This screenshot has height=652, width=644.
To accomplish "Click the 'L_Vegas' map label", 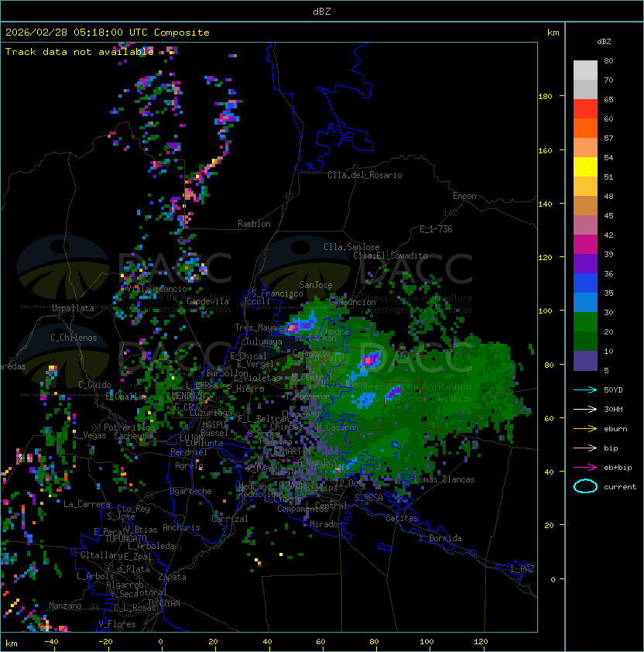I will (89, 435).
